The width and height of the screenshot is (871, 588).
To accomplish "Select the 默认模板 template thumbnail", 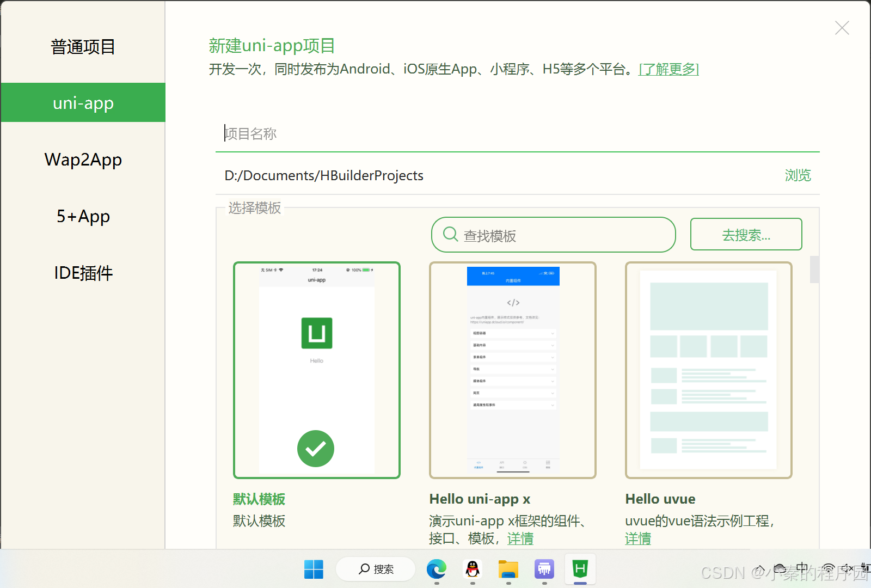I will coord(317,370).
